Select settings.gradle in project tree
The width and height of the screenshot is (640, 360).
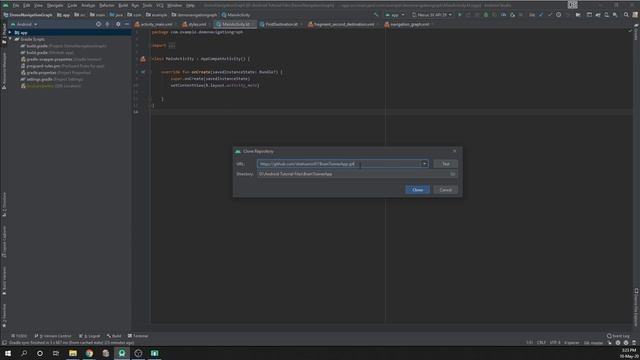40,79
